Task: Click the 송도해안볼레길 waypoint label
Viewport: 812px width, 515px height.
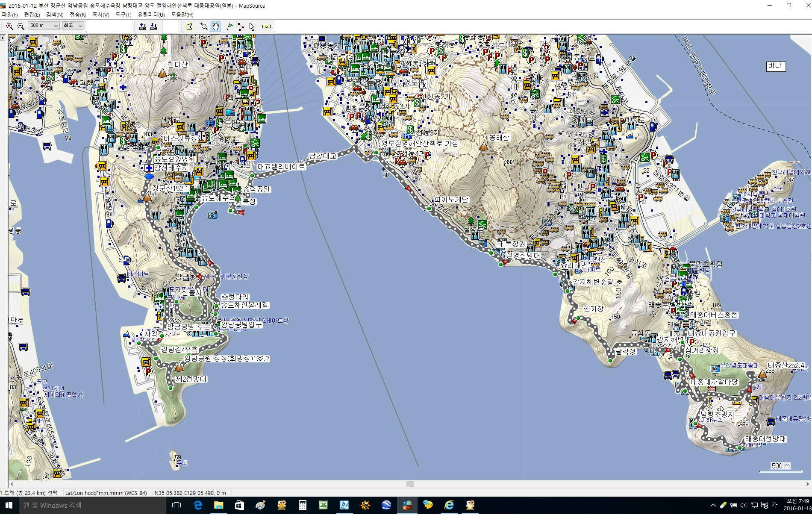Action: pos(244,305)
